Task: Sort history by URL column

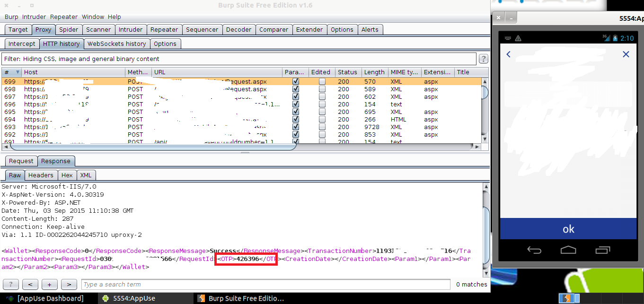Action: pos(217,72)
